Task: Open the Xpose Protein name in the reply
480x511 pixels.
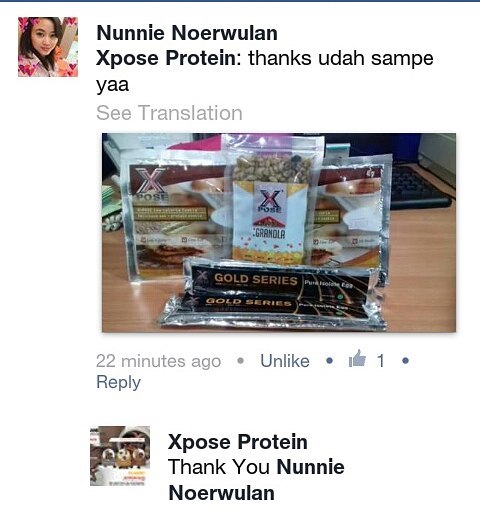Action: 238,442
